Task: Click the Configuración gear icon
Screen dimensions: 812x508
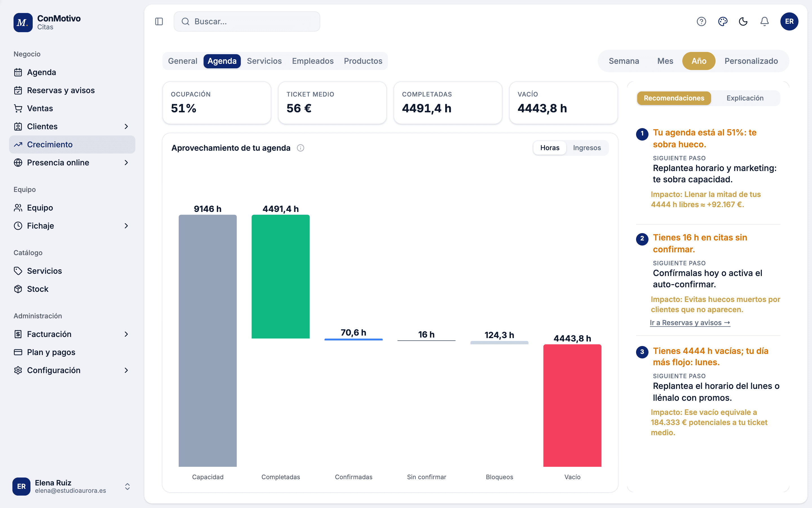Action: click(x=18, y=370)
